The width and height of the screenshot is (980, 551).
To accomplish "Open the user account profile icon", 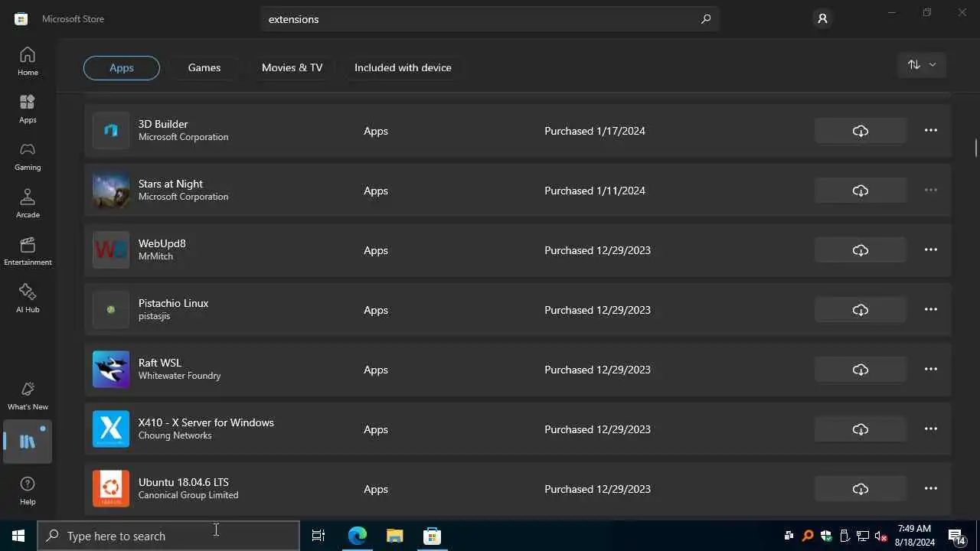I will pos(822,19).
